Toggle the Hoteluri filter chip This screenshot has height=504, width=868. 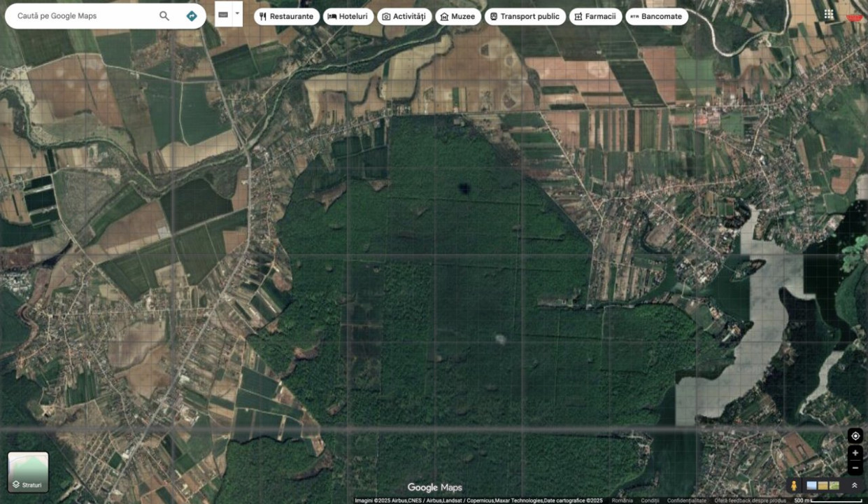(348, 15)
